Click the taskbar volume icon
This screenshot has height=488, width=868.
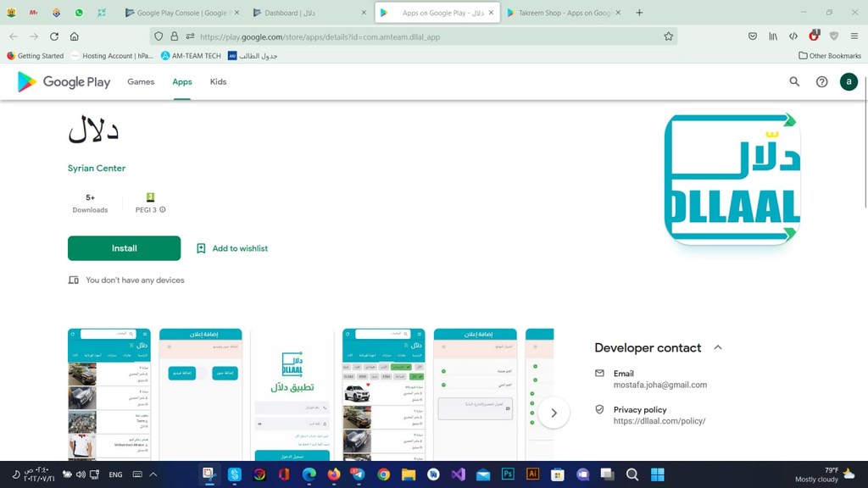point(81,474)
